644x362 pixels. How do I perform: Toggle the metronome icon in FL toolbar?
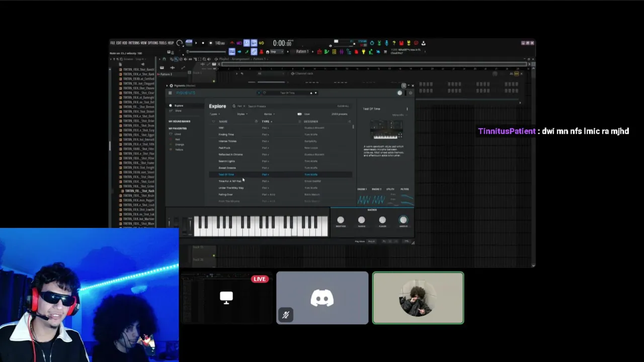[232, 43]
